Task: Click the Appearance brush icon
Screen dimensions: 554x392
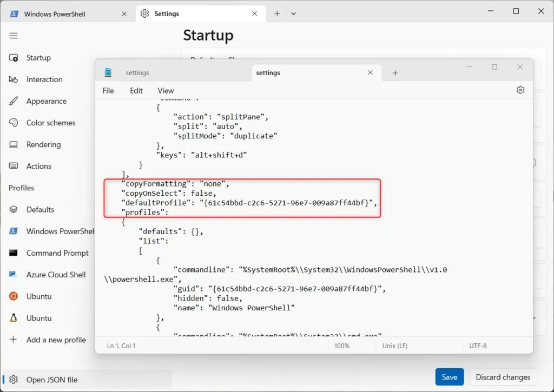Action: [14, 101]
